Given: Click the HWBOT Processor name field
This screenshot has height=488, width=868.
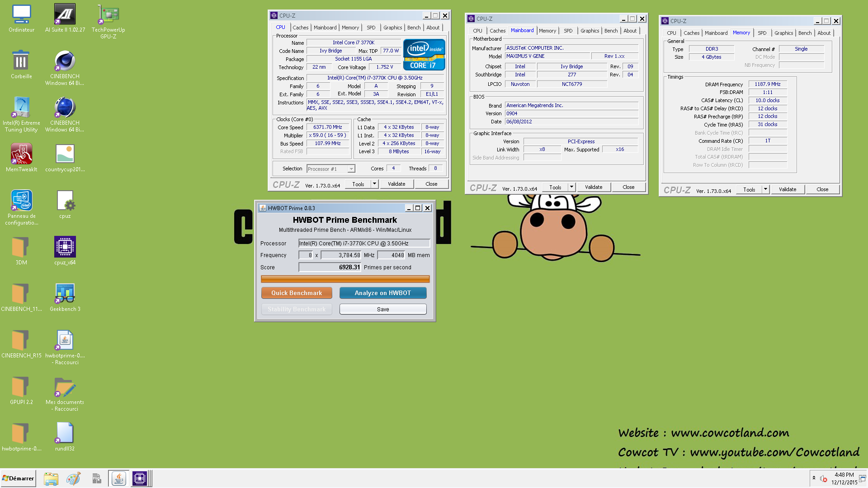Looking at the screenshot, I should (364, 243).
